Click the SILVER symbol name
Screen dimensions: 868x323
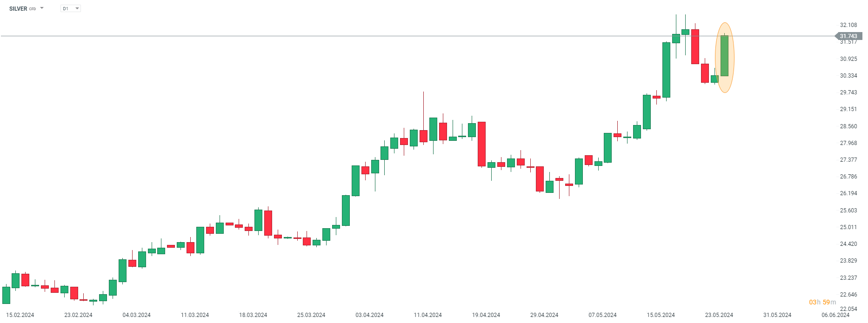(18, 9)
